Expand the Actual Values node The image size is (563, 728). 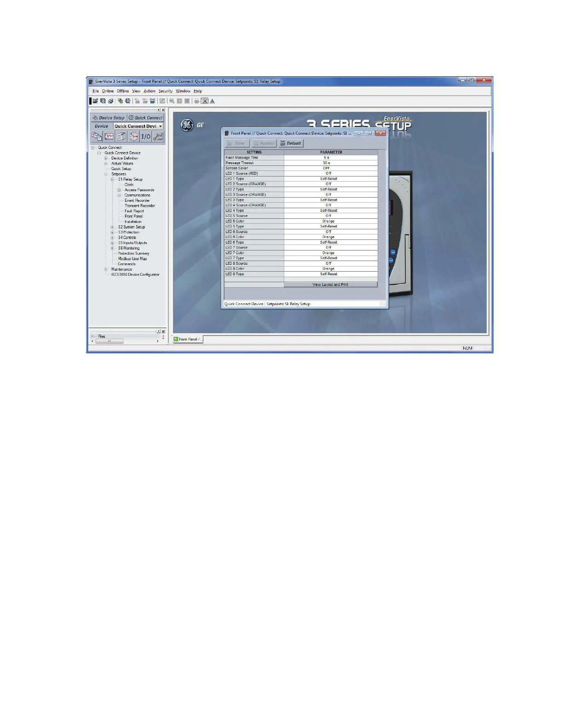point(106,164)
